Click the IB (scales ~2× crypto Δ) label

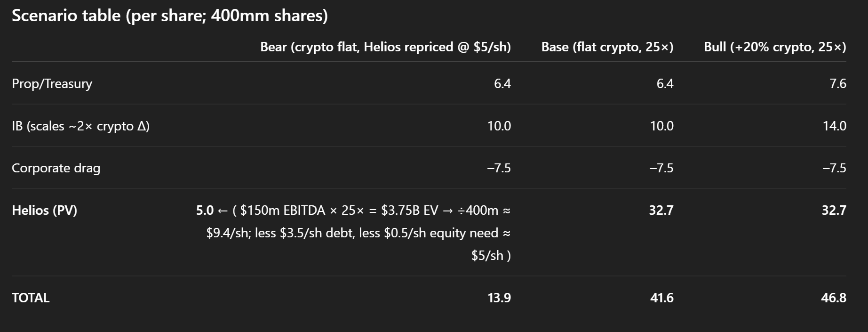point(81,126)
